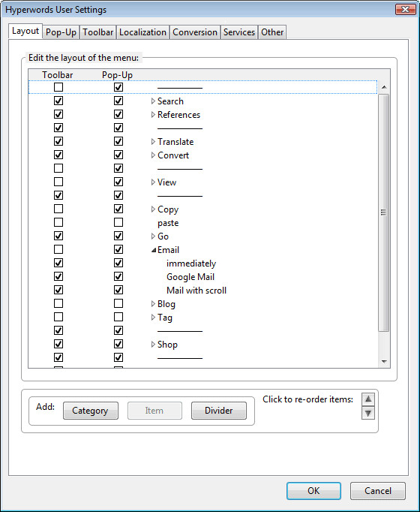Enable the Pop-Up checkbox for Blog
This screenshot has height=512, width=420.
[x=118, y=303]
